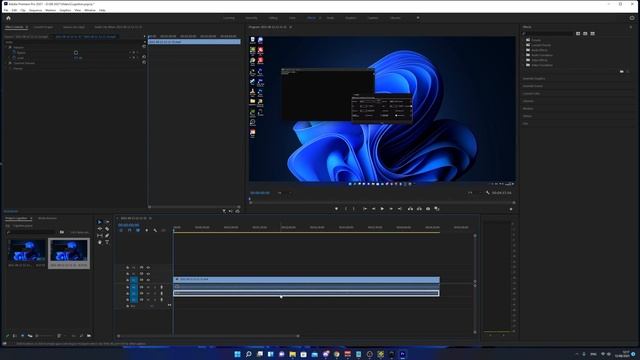This screenshot has height=360, width=640.
Task: Open the File menu
Action: [6, 10]
